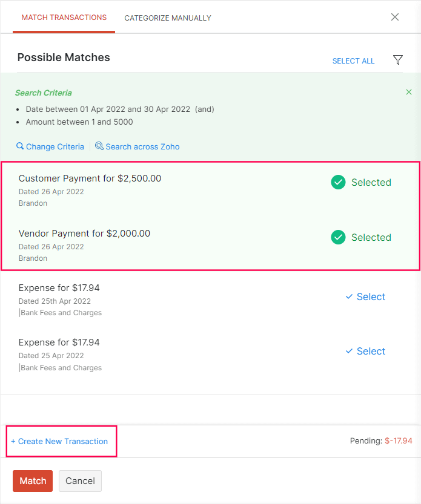Switch to the CATEGORIZE MANUALLY tab
The image size is (421, 504).
[x=167, y=18]
